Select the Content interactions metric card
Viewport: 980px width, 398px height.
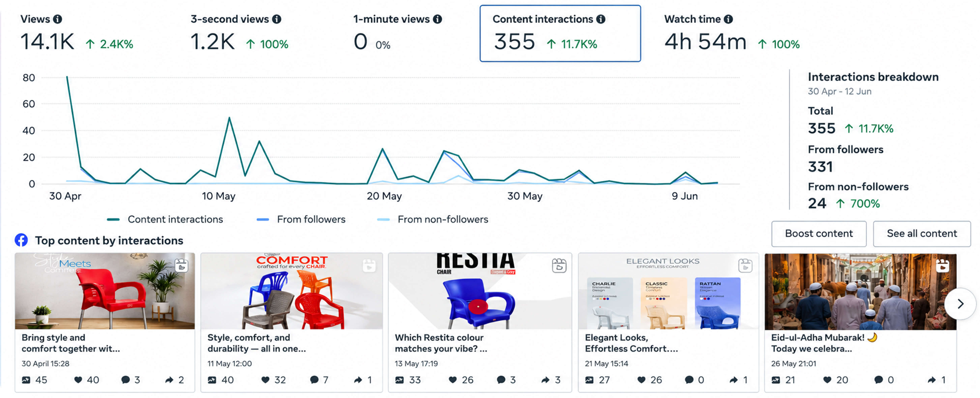tap(560, 34)
